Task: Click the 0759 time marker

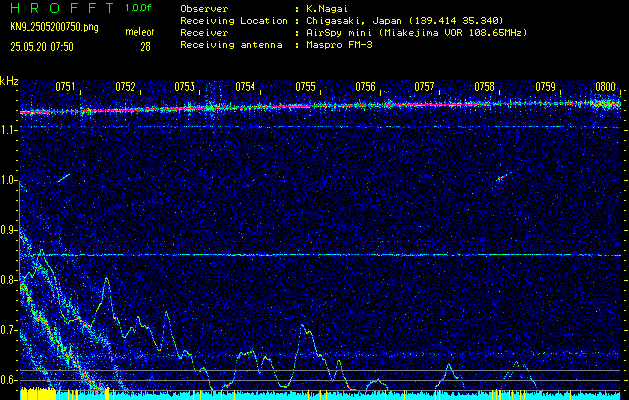Action: (x=545, y=87)
